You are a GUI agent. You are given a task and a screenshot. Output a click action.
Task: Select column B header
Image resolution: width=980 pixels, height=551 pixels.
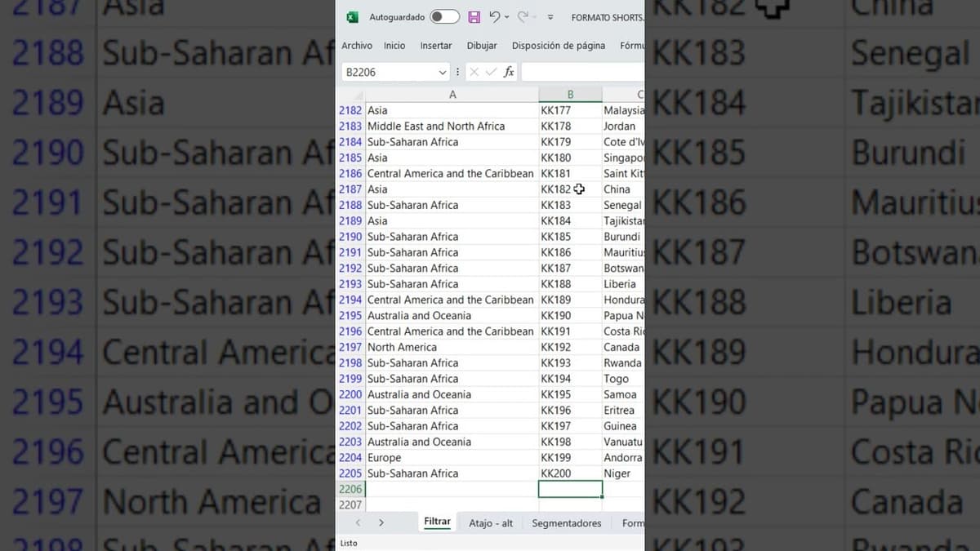tap(570, 95)
